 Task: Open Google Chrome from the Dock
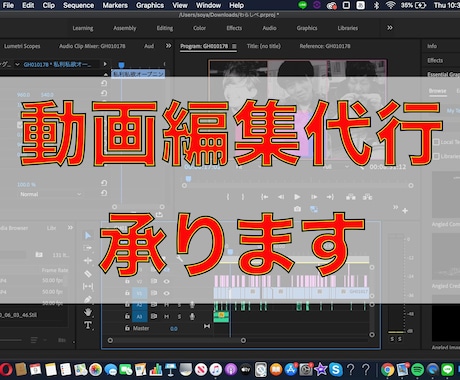pos(387,369)
